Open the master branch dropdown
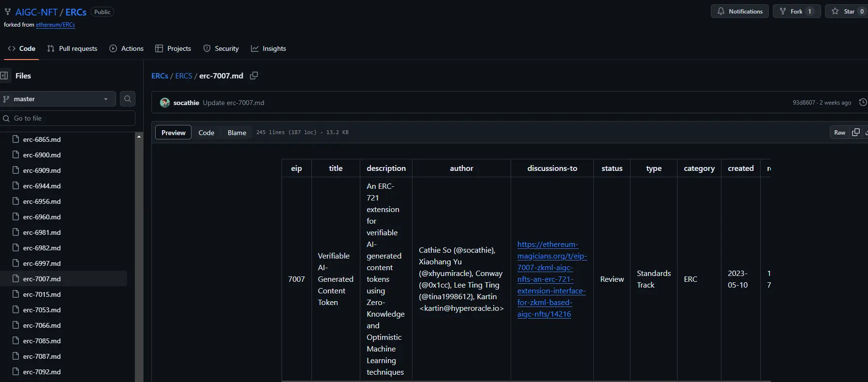 [x=57, y=99]
